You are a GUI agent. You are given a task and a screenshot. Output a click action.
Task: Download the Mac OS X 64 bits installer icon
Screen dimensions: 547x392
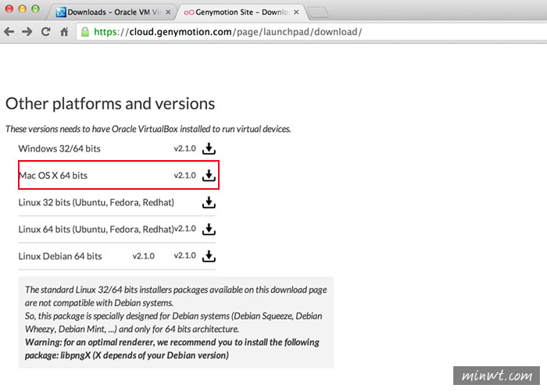209,176
